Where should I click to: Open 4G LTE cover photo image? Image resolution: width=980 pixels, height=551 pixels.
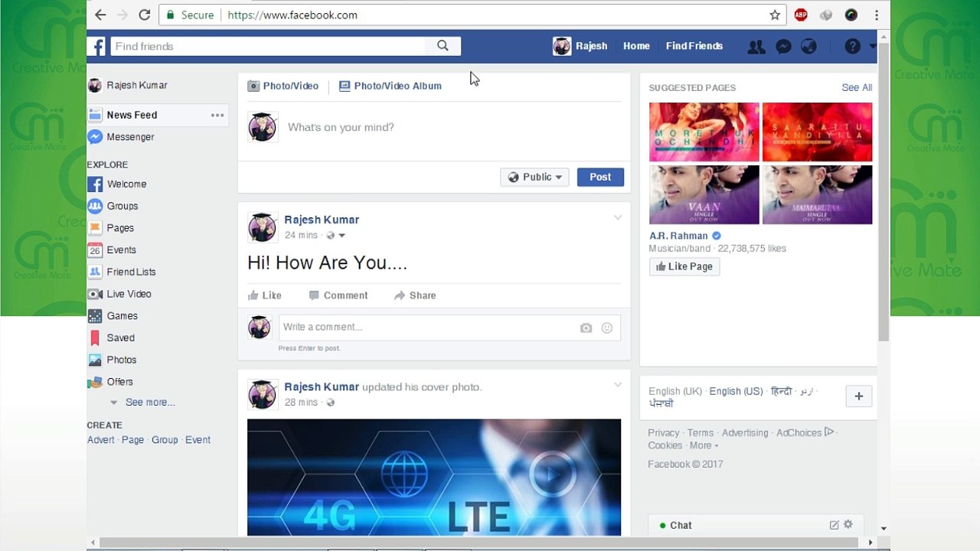pos(434,477)
